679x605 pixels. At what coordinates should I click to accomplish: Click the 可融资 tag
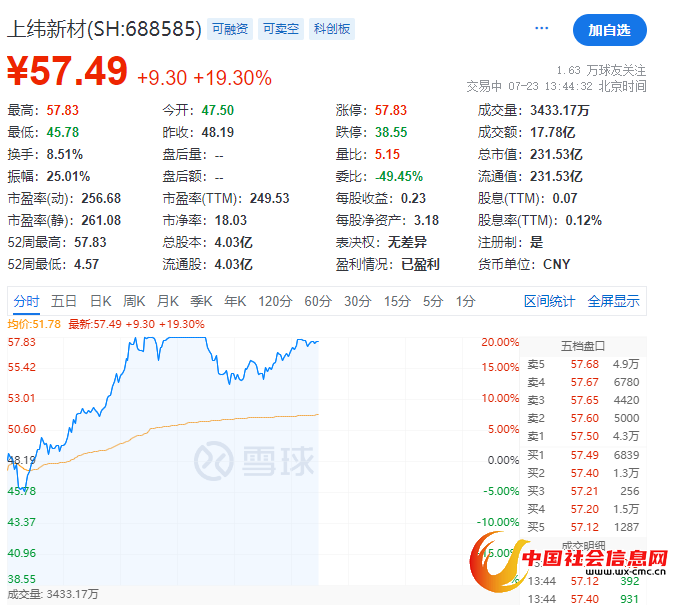(229, 30)
